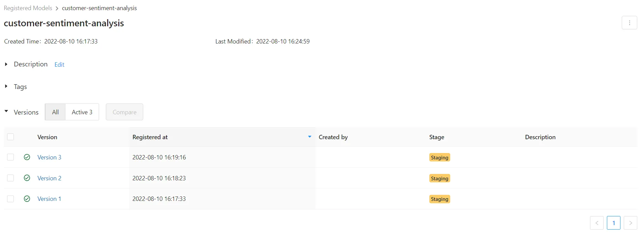Tick the checkbox for Version 1

(10, 199)
